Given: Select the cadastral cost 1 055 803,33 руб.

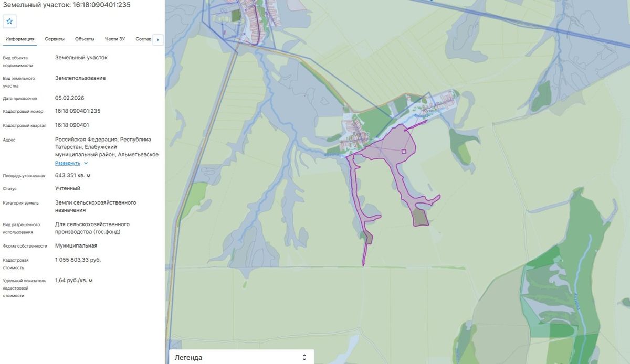Looking at the screenshot, I should (x=78, y=260).
